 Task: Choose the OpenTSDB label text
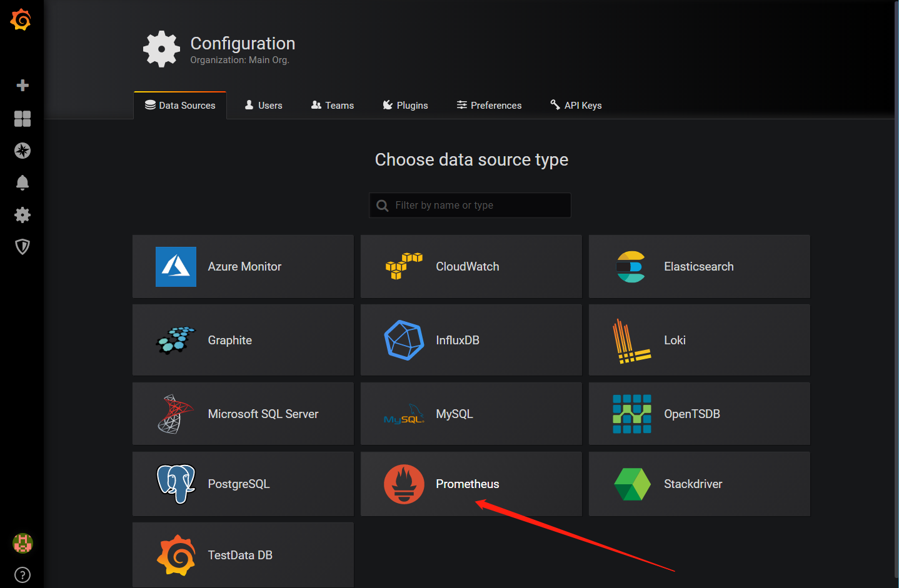(692, 414)
